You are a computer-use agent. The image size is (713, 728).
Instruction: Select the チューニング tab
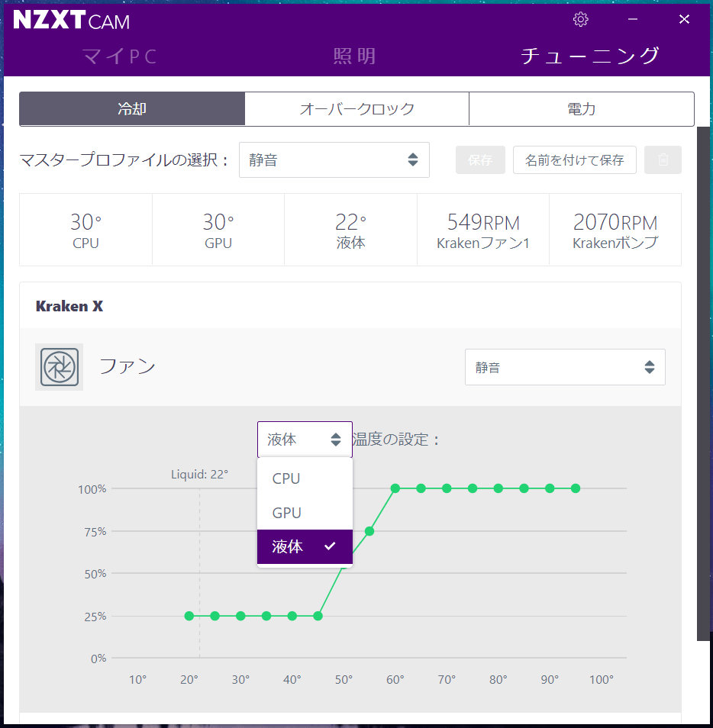tap(589, 56)
